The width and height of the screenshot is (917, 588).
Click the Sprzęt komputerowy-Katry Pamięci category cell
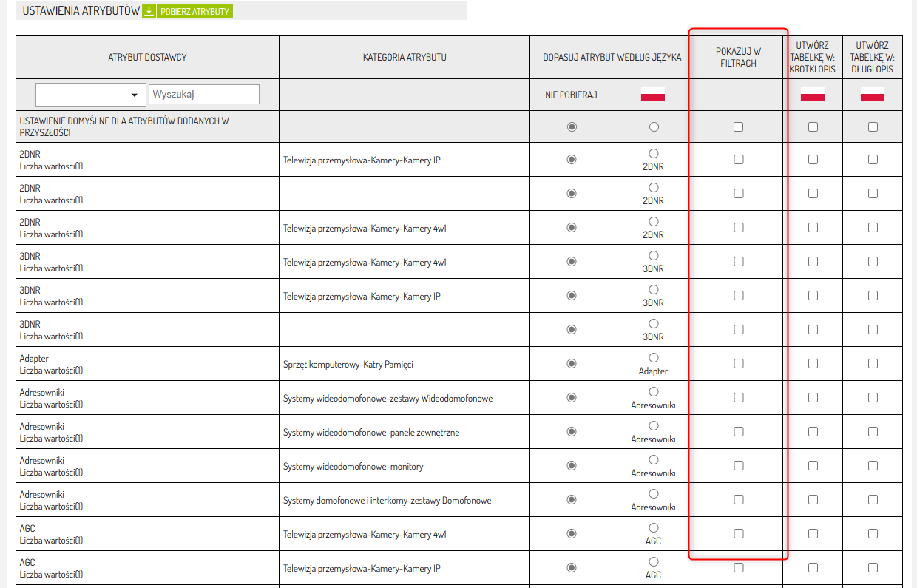(x=405, y=364)
